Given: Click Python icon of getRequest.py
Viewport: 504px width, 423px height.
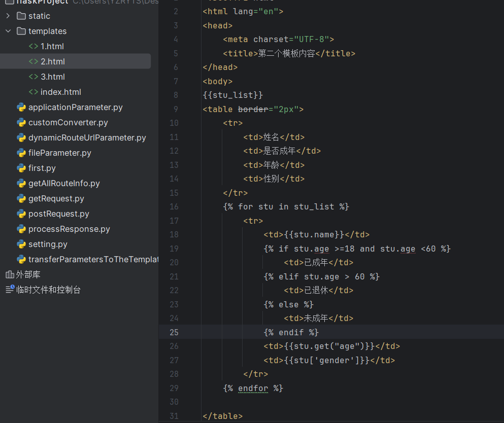Looking at the screenshot, I should [21, 198].
